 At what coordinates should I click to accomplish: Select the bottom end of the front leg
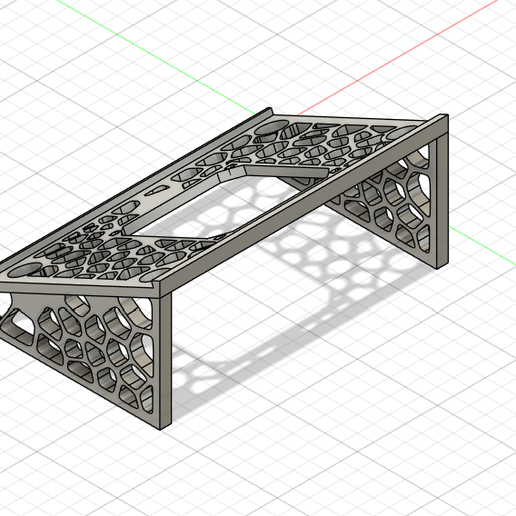tap(166, 427)
